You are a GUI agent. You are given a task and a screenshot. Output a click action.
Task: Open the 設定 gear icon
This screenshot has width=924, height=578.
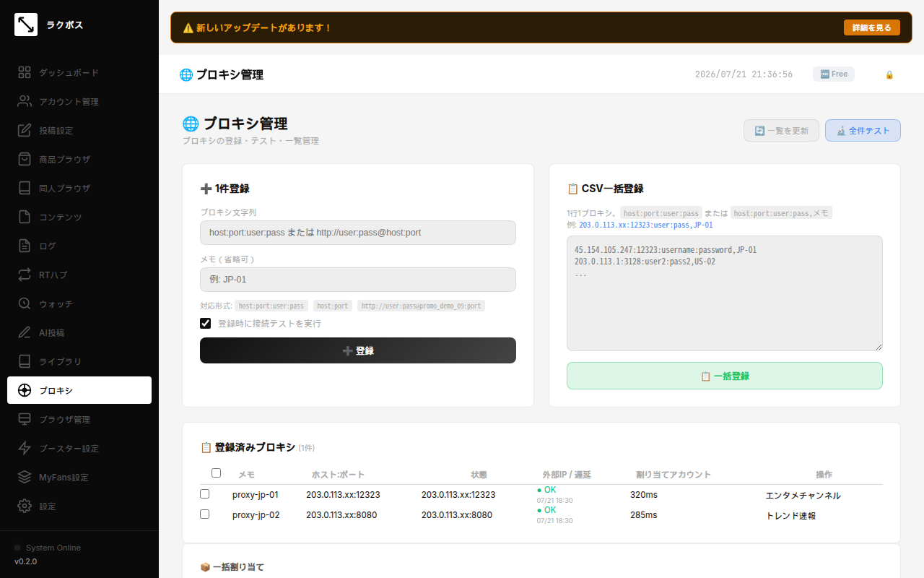25,506
